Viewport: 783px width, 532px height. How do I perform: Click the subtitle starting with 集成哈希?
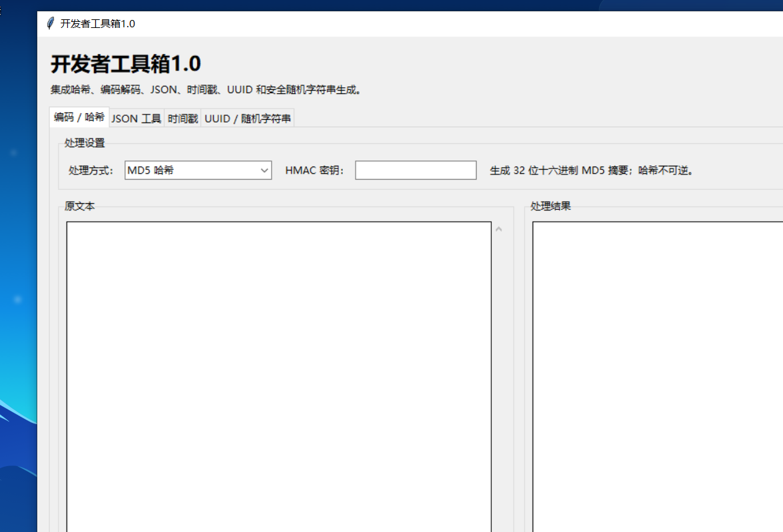[206, 90]
